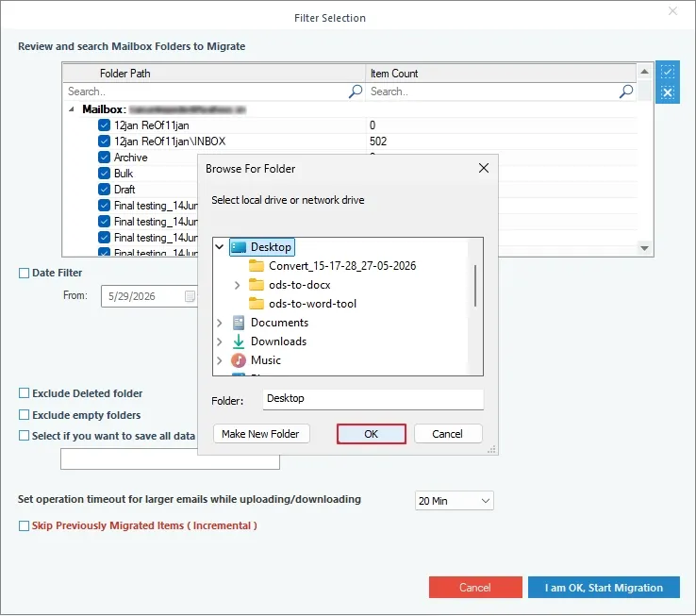Click the folder list scroll-down arrow

point(644,248)
